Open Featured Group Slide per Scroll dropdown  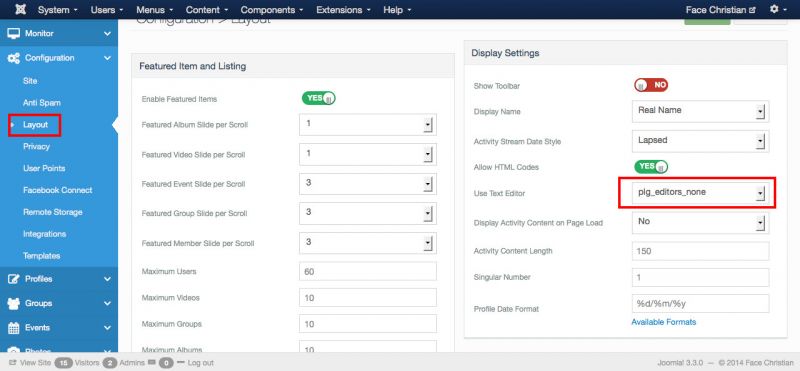tap(368, 213)
